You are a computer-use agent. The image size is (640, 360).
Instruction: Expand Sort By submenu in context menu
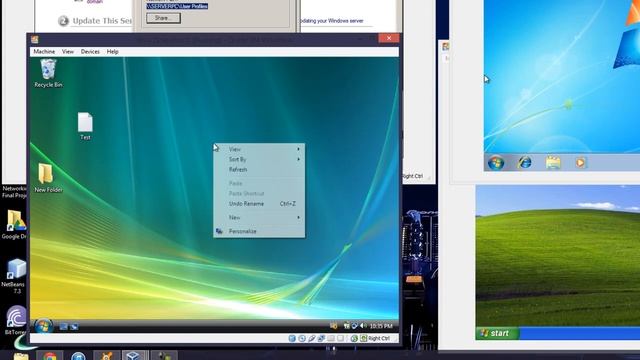click(259, 160)
